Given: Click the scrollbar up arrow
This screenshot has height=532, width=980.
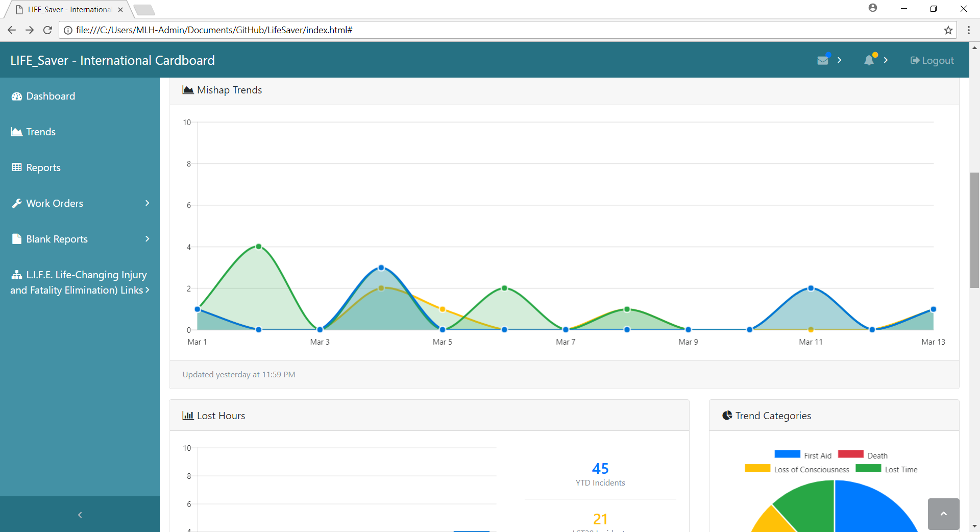Looking at the screenshot, I should (x=974, y=47).
